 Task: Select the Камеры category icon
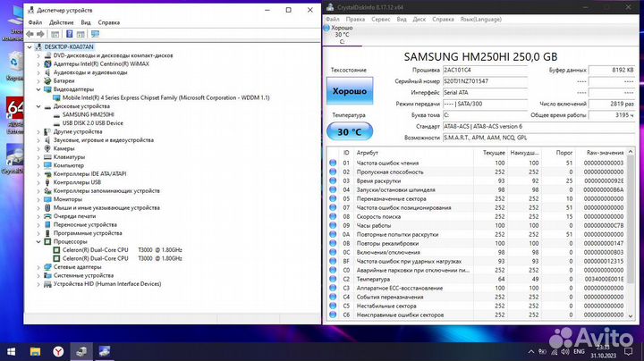click(47, 148)
